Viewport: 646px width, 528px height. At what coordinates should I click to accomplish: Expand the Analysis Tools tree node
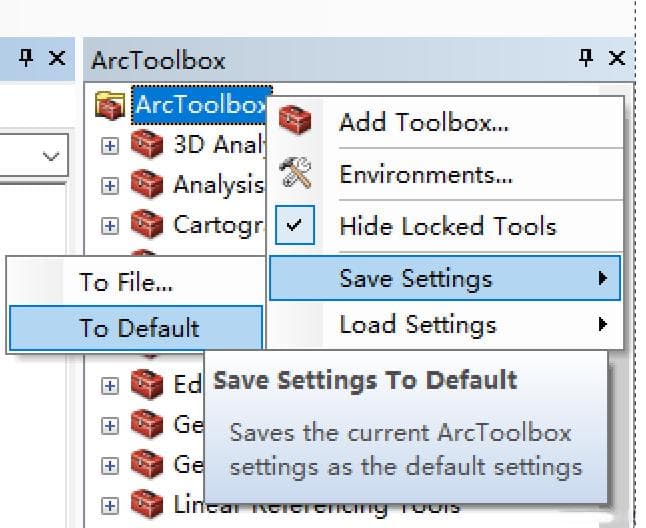110,186
